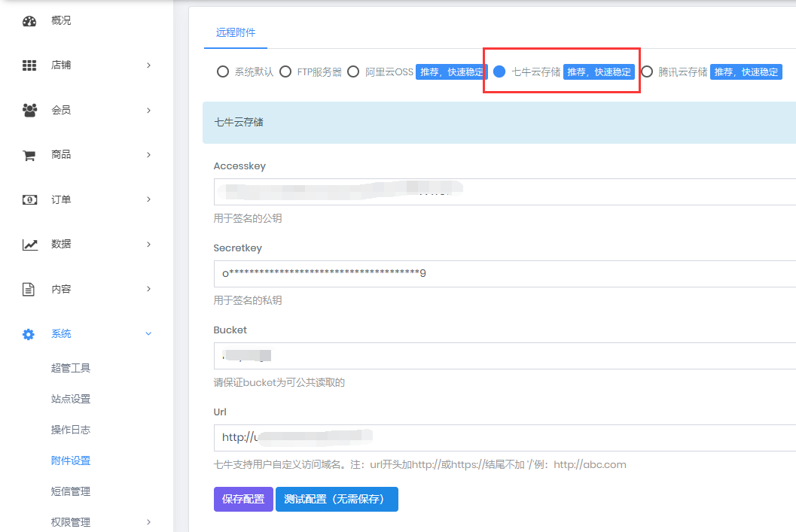Expand the 内容 menu chevron
The height and width of the screenshot is (532, 796).
click(148, 288)
